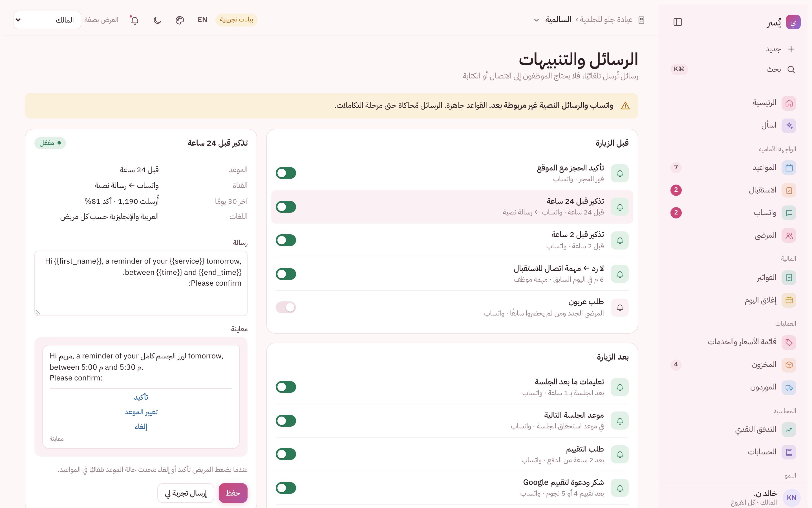
Task: Switch language to EN
Action: pos(202,20)
